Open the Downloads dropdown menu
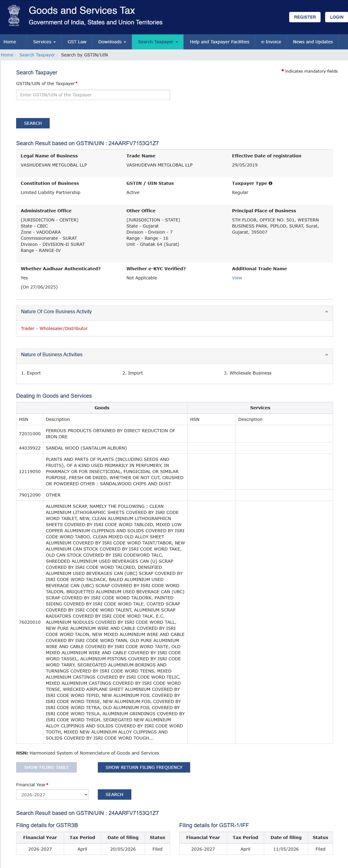 coord(112,42)
